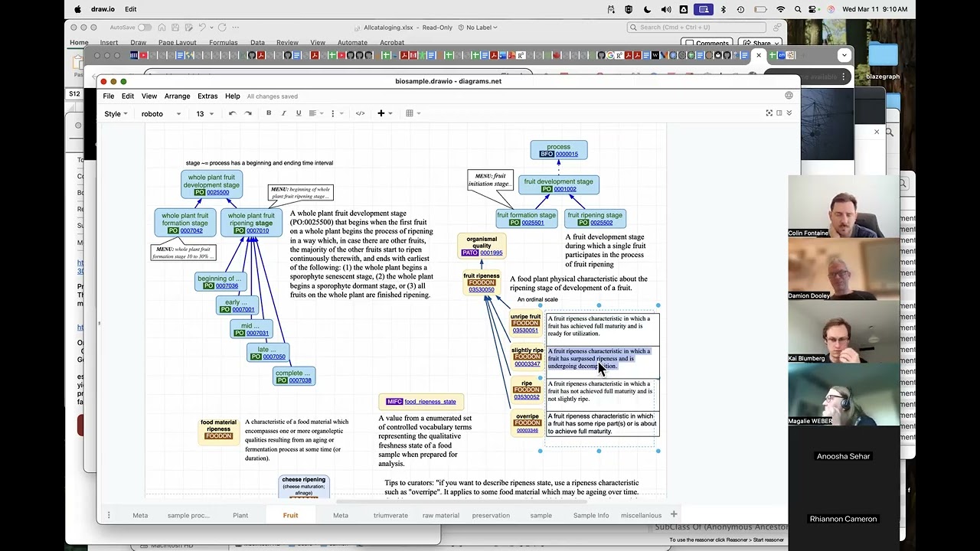Select the complete ... PO 0007038 node
This screenshot has width=980, height=551.
(x=294, y=377)
